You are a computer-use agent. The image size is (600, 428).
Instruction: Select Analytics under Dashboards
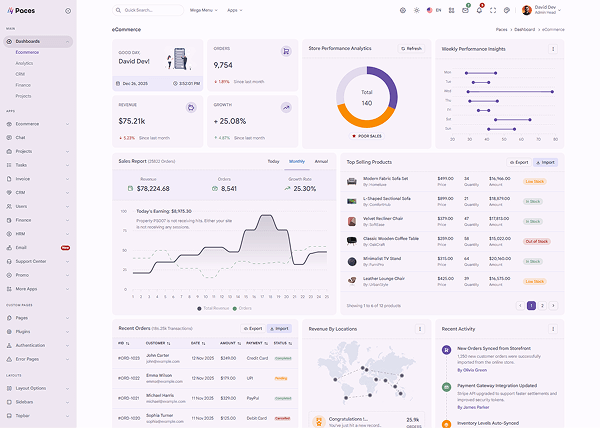click(24, 63)
